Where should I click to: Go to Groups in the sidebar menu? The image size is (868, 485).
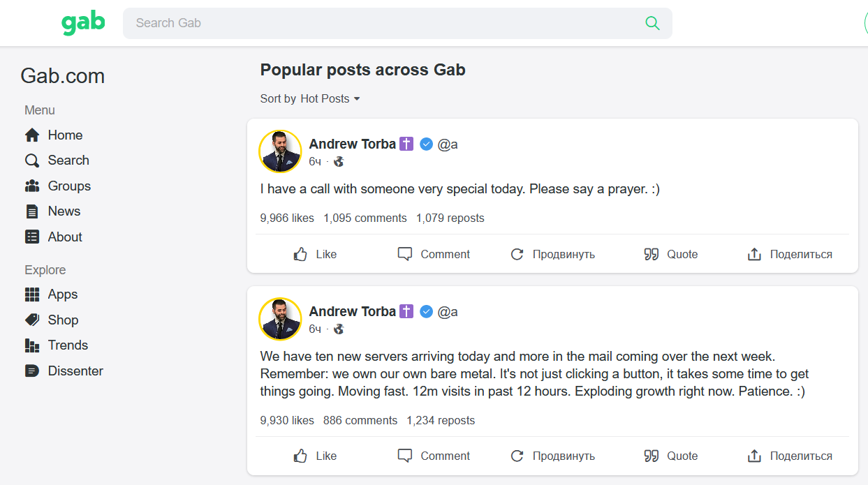(x=68, y=186)
